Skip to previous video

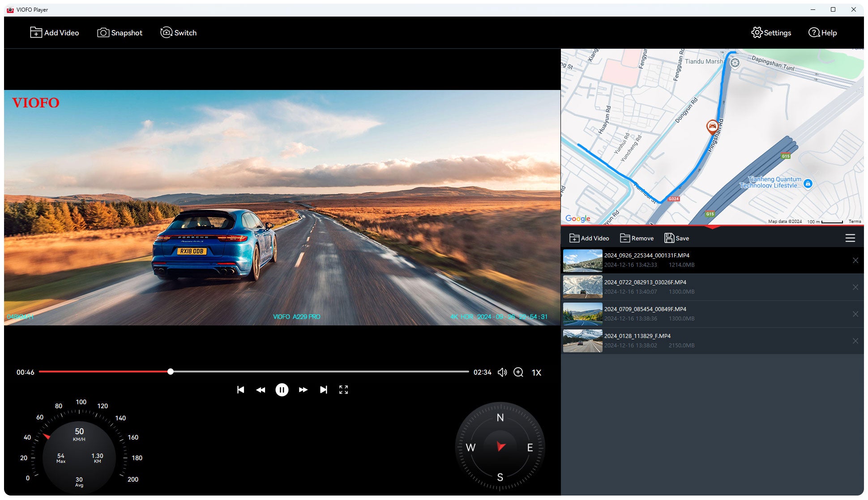coord(240,390)
